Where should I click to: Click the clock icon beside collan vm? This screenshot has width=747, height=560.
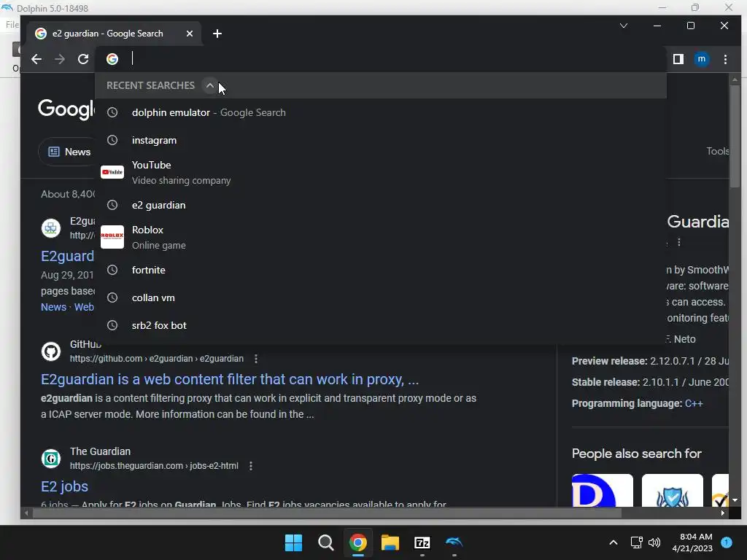click(x=112, y=297)
